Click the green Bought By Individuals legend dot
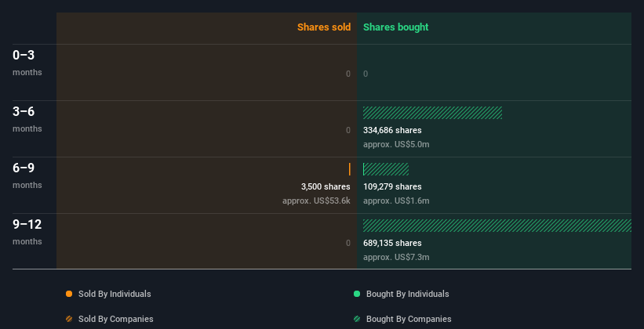 click(357, 294)
